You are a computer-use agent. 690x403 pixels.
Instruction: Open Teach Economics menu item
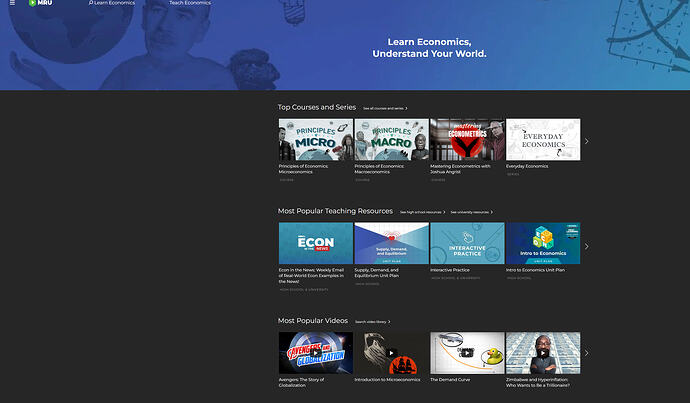[x=189, y=3]
